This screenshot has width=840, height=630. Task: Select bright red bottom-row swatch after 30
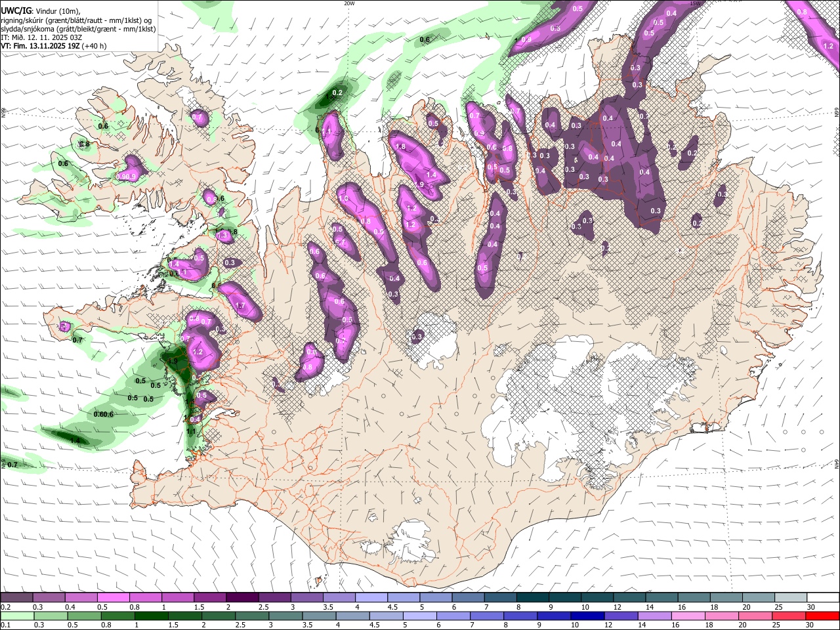click(x=823, y=616)
